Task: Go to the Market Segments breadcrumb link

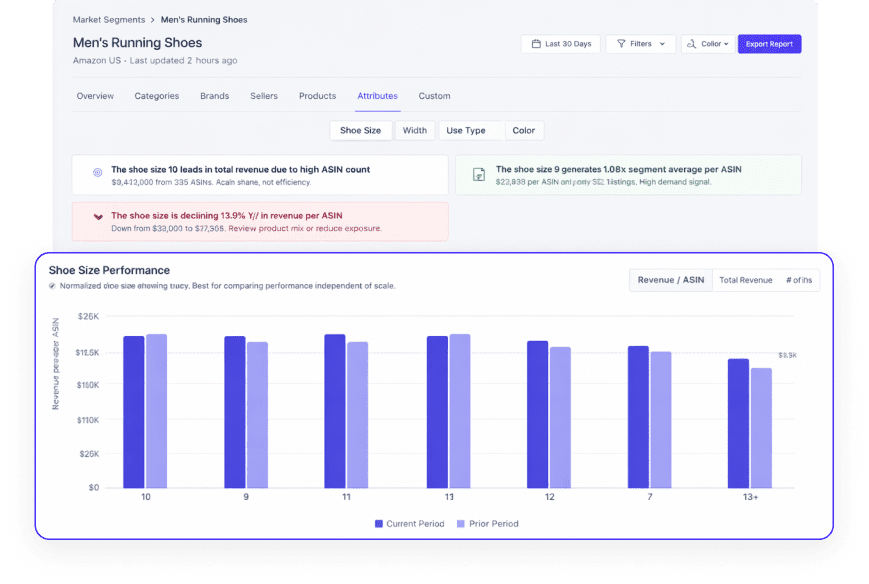Action: tap(108, 20)
